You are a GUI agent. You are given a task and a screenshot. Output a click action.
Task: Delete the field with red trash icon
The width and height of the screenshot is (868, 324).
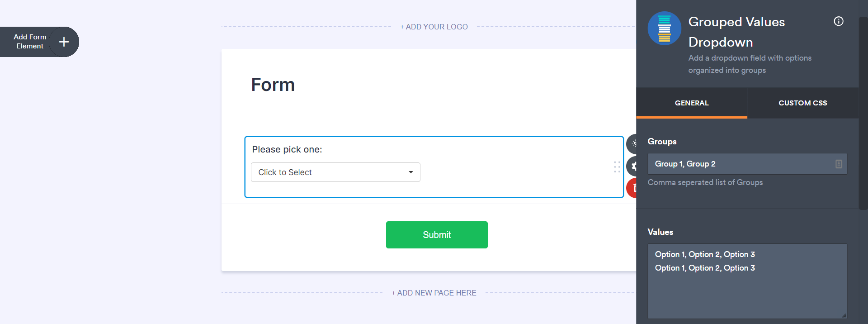[x=632, y=188]
